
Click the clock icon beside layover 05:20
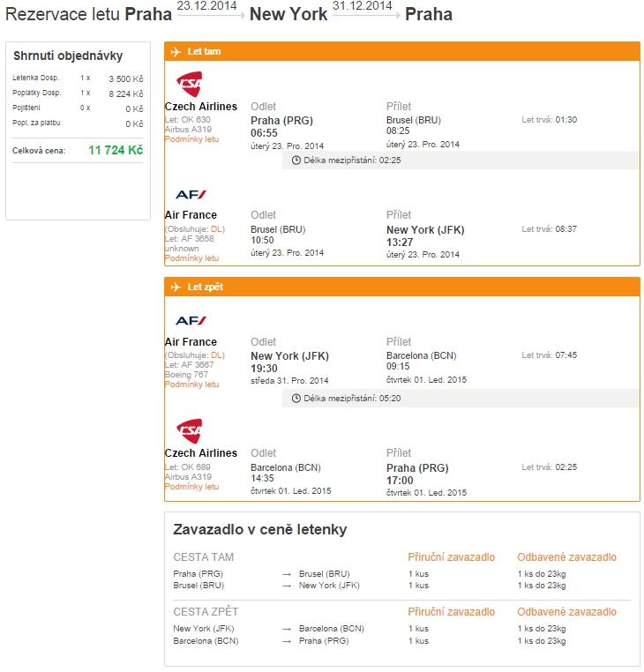pyautogui.click(x=296, y=398)
